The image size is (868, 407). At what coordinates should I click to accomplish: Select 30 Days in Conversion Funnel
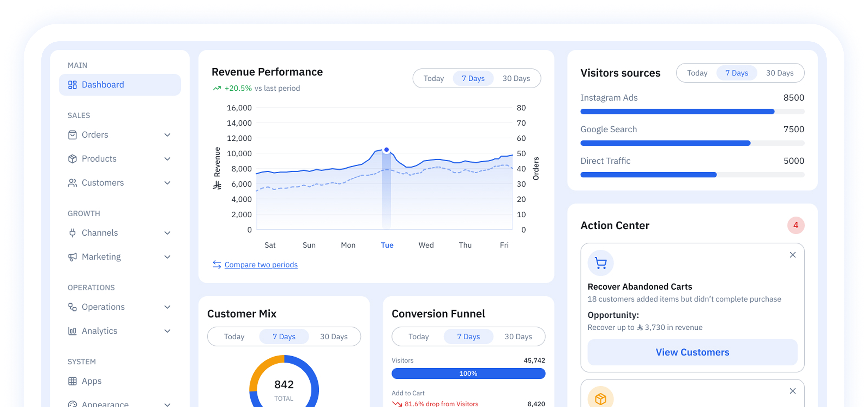coord(518,337)
